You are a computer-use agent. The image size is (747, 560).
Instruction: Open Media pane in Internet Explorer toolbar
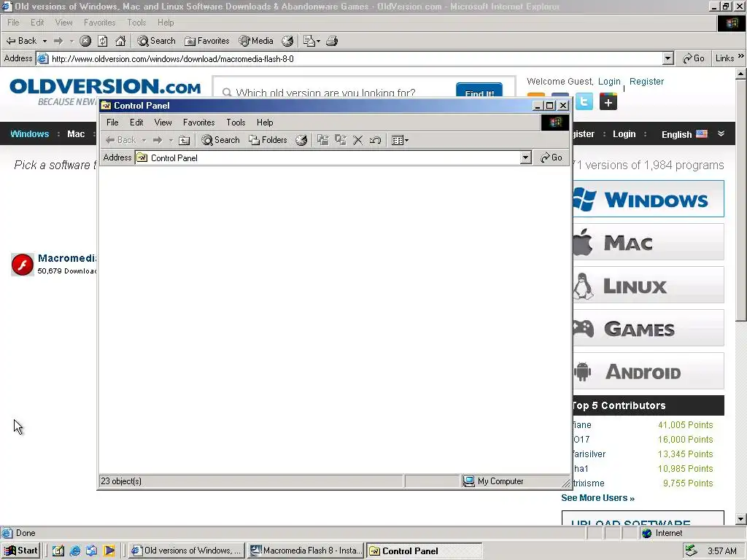[x=256, y=41]
